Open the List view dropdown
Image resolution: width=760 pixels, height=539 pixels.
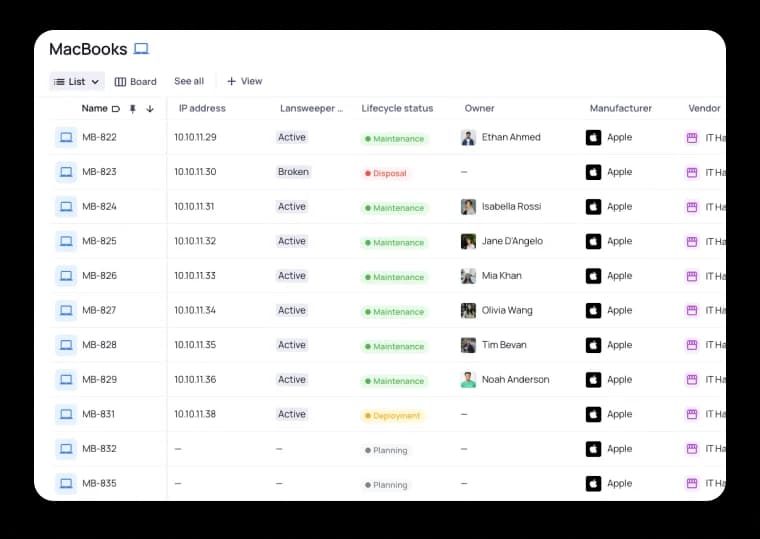click(77, 81)
